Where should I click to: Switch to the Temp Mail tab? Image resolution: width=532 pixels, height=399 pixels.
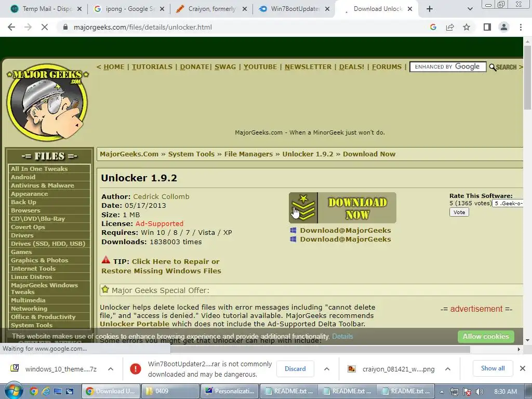tap(46, 9)
